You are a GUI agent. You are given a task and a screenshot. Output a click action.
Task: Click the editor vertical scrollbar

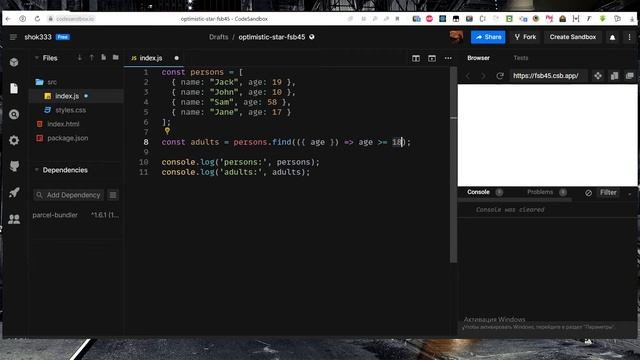click(453, 163)
